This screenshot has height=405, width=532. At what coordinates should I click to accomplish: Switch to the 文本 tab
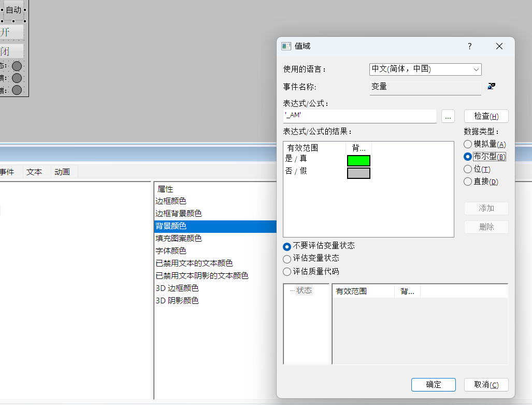[x=34, y=172]
